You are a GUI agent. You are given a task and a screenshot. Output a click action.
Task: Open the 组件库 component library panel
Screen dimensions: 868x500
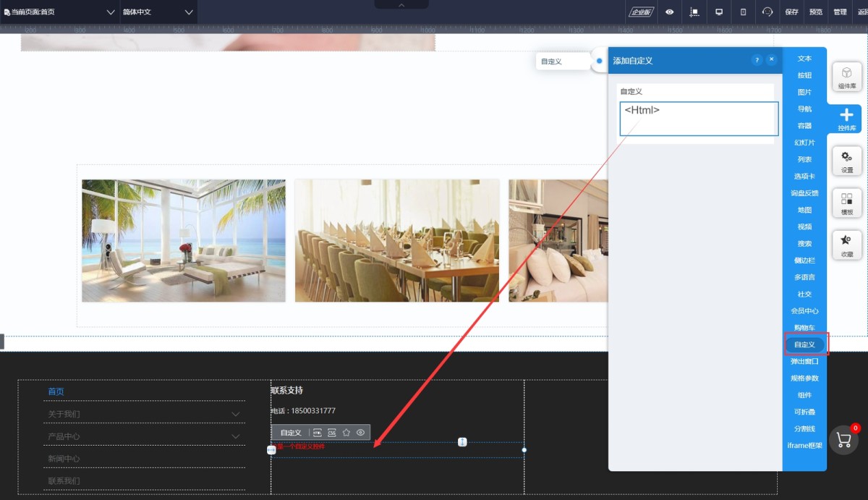pyautogui.click(x=846, y=77)
